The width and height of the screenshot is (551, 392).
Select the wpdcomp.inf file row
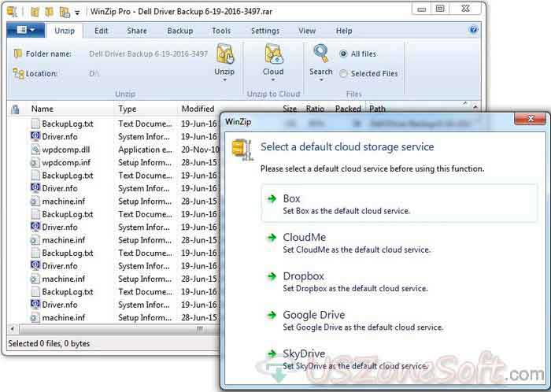pos(113,163)
